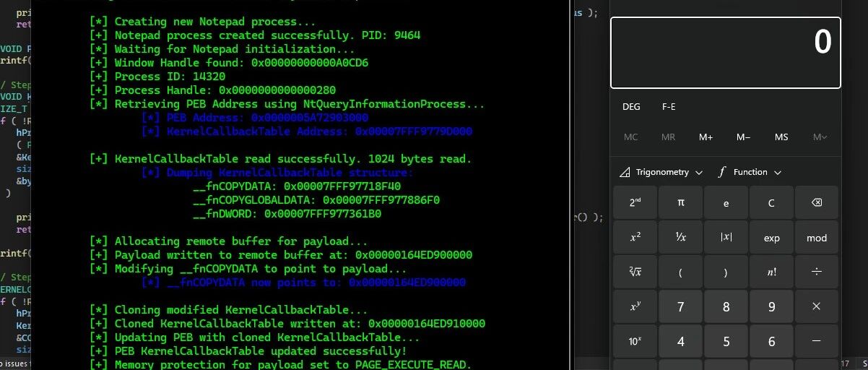Screen dimensions: 868x370
Task: Insert pi constant in Calculator
Action: [x=680, y=203]
